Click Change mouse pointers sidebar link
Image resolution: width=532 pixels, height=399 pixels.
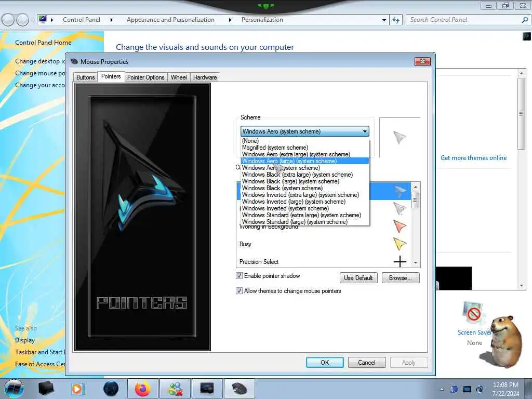(39, 73)
